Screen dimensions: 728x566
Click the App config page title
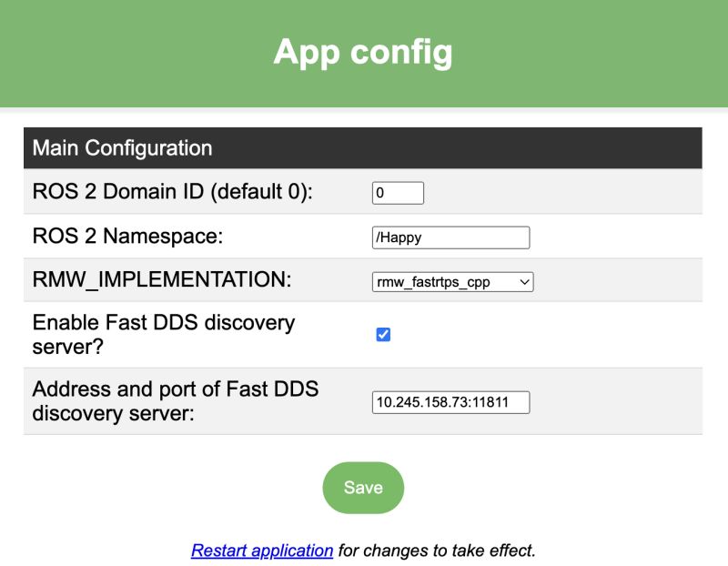coord(363,53)
